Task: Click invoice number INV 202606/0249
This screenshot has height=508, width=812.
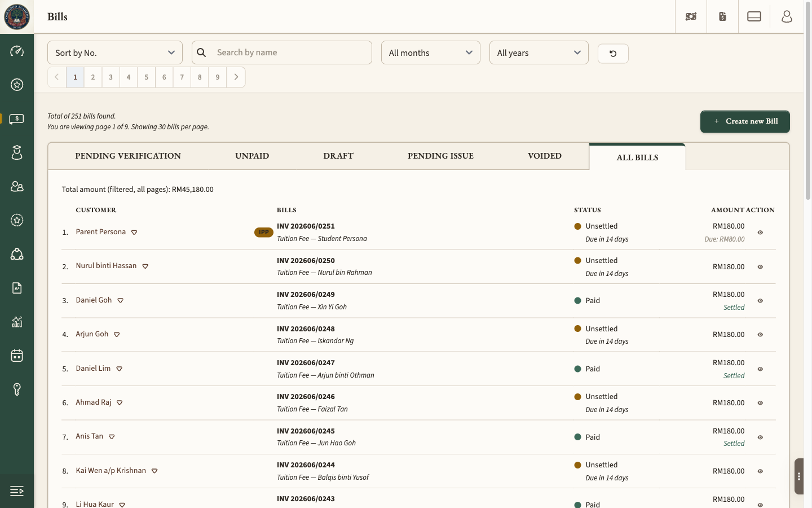Action: (306, 295)
